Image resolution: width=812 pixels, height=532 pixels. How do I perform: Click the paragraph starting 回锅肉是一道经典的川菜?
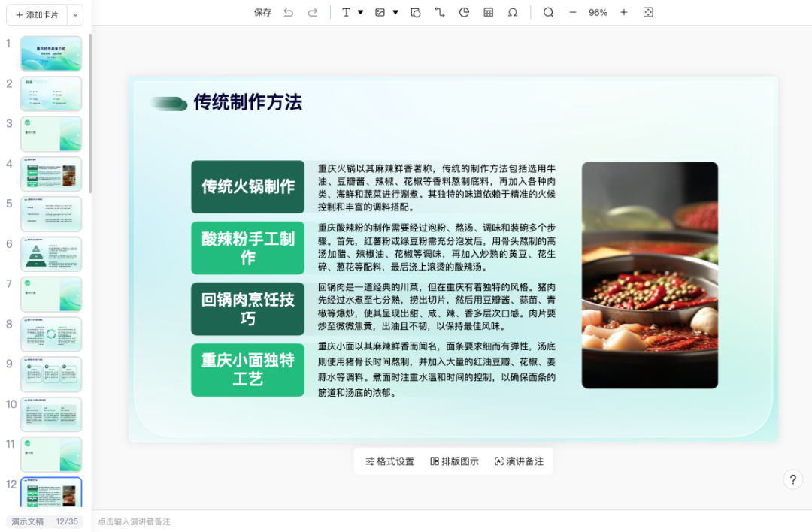pyautogui.click(x=437, y=307)
